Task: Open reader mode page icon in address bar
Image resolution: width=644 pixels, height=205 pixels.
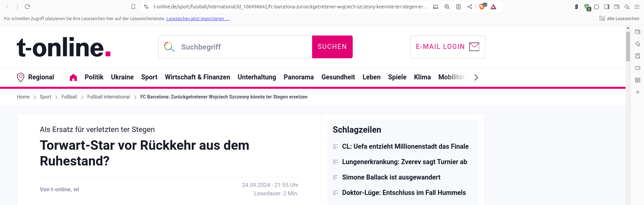Action: (x=458, y=7)
